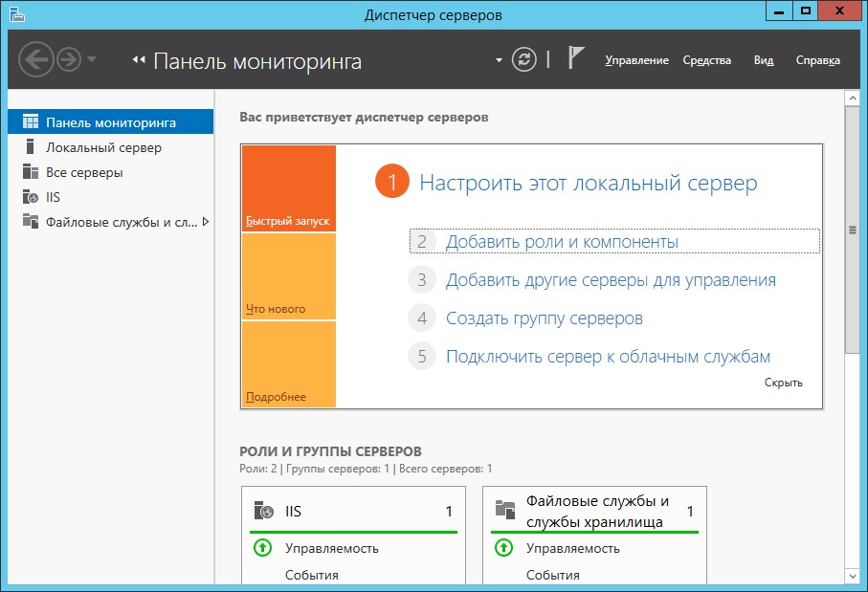Click the double-arrow breadcrumb before Панель мониторинга
868x592 pixels.
139,59
